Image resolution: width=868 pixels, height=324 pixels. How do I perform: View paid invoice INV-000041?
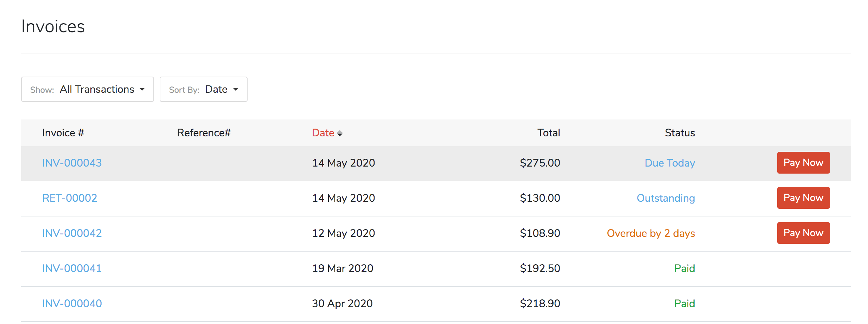click(x=71, y=268)
